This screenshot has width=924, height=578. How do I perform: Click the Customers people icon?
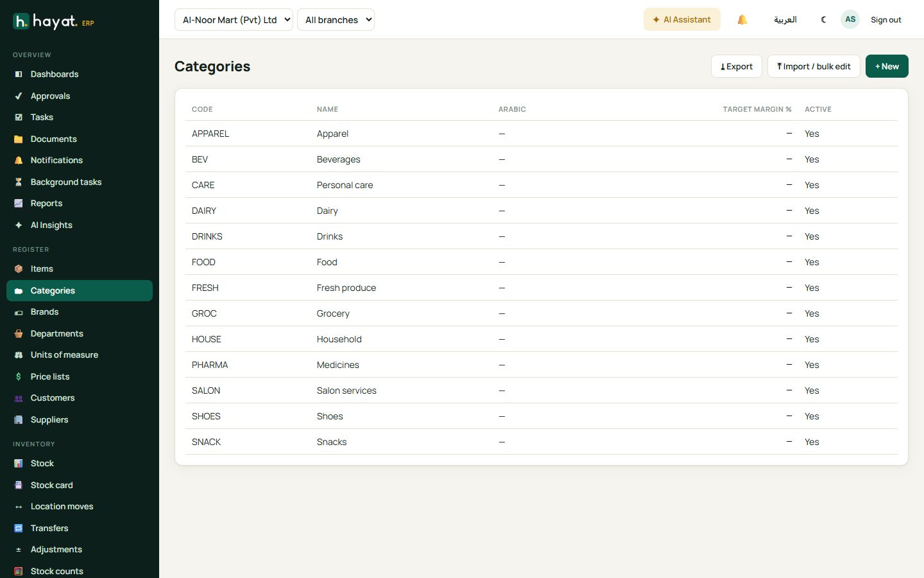[19, 398]
